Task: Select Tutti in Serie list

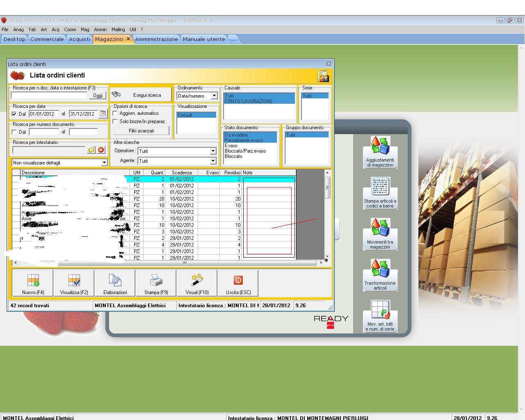Action: pos(315,96)
